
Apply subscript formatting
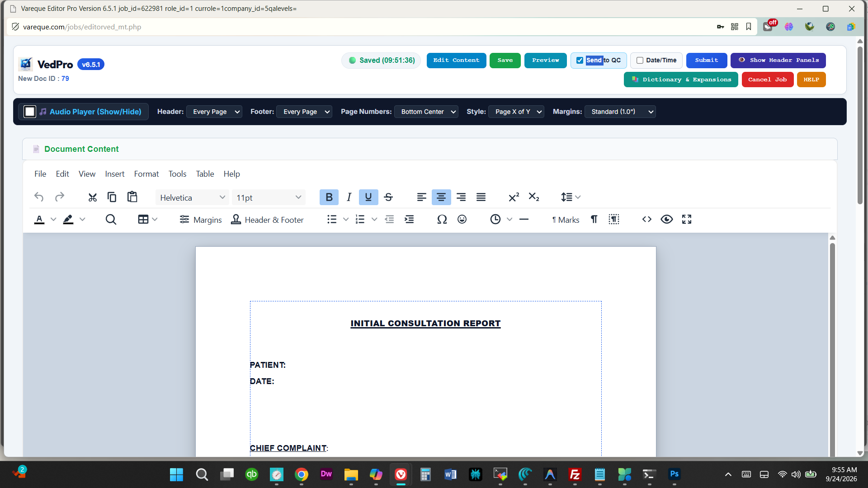534,197
